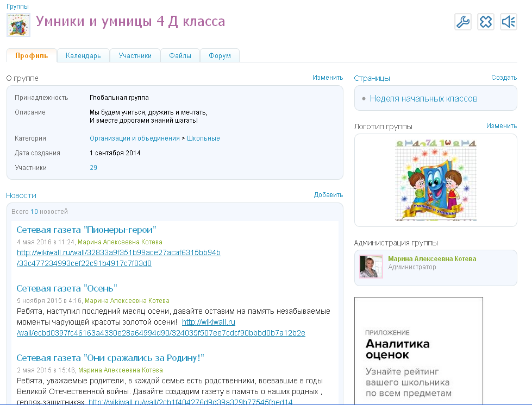Mute group notifications speaker icon
The width and height of the screenshot is (532, 405).
(x=508, y=22)
